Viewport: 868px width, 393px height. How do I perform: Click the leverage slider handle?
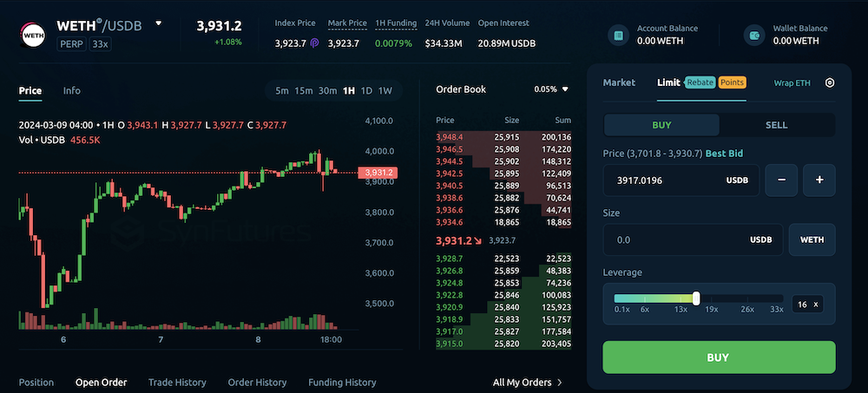coord(696,298)
